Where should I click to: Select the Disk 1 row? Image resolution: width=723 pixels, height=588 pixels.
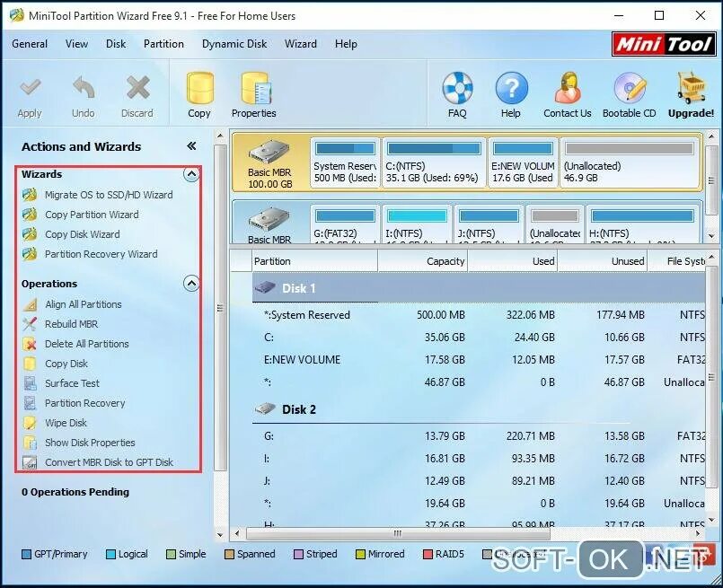tap(479, 288)
